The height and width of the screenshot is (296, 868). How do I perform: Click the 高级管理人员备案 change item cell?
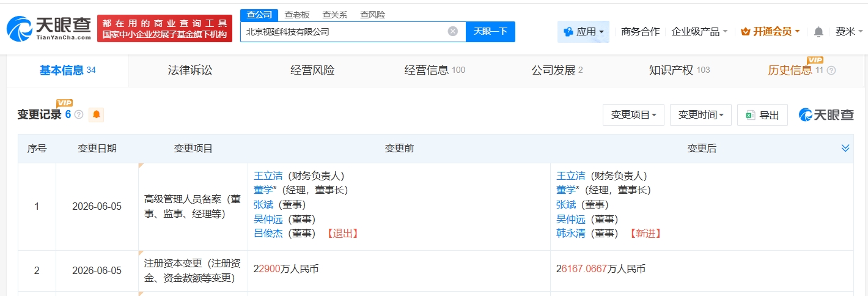coord(193,206)
